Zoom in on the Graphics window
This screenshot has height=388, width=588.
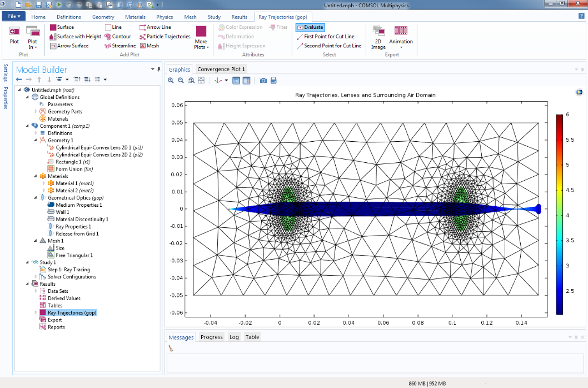pyautogui.click(x=171, y=80)
